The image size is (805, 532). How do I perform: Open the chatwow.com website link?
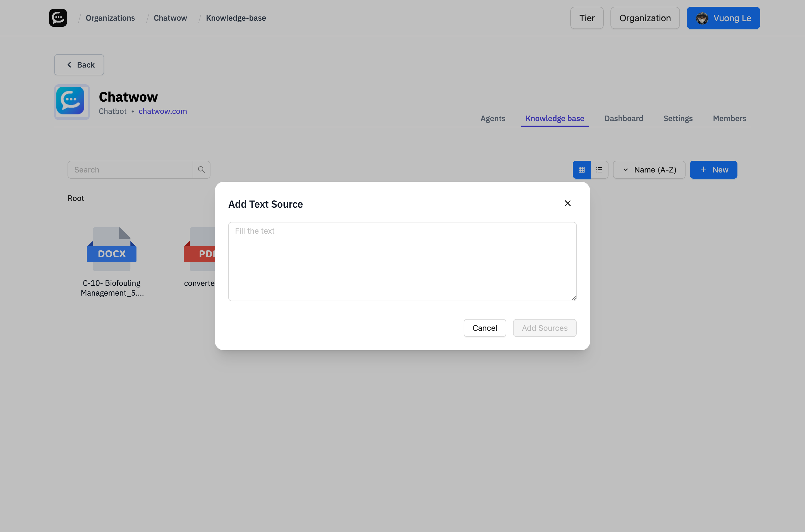click(x=162, y=111)
